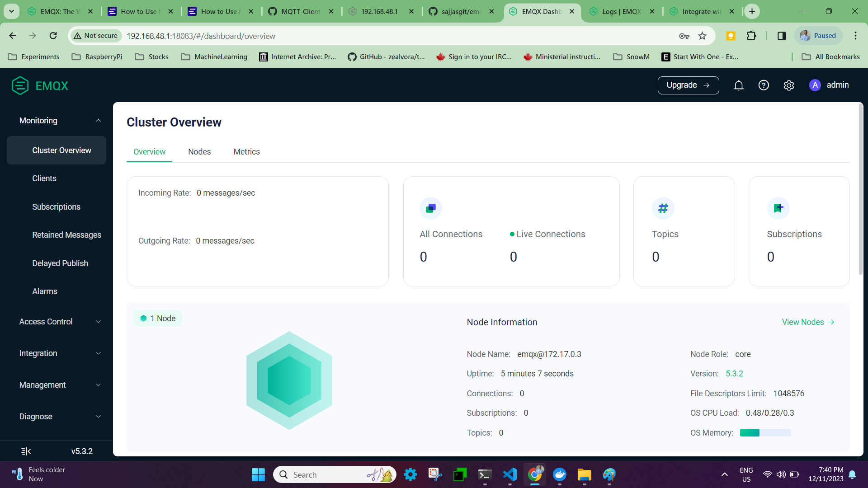Open the Snipping Tool in the taskbar
Image resolution: width=868 pixels, height=488 pixels.
(435, 474)
